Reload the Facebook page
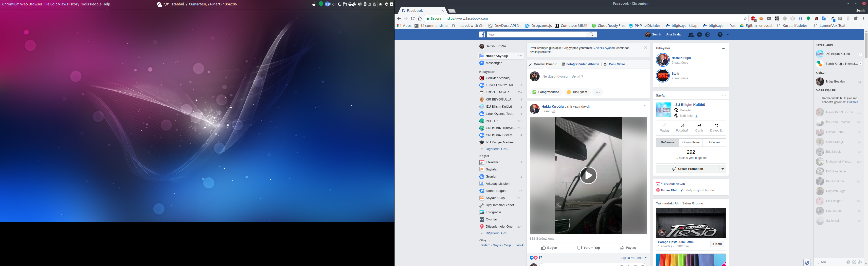868x266 pixels. [x=413, y=18]
